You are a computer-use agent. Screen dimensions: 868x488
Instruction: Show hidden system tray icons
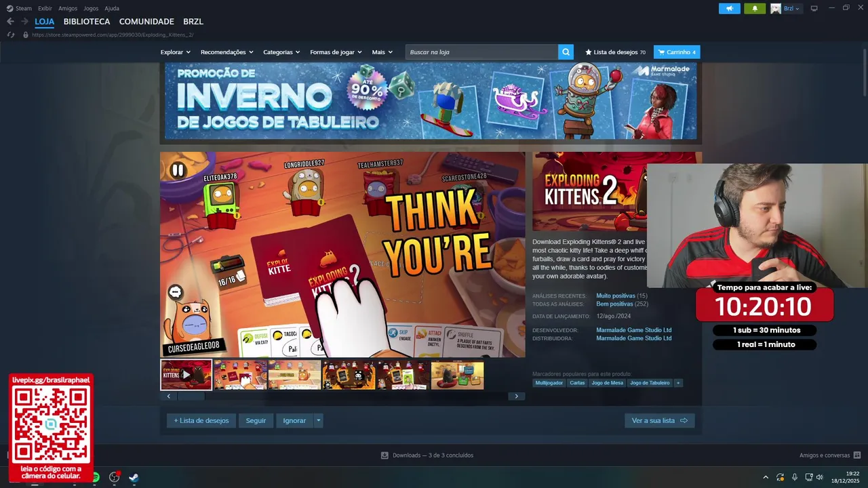pyautogui.click(x=766, y=477)
